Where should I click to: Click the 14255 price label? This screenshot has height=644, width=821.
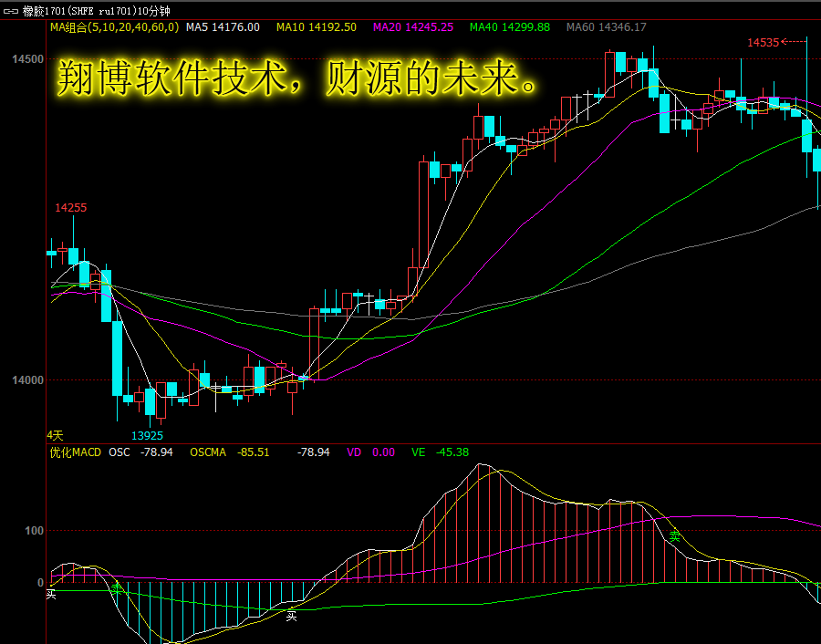(70, 208)
